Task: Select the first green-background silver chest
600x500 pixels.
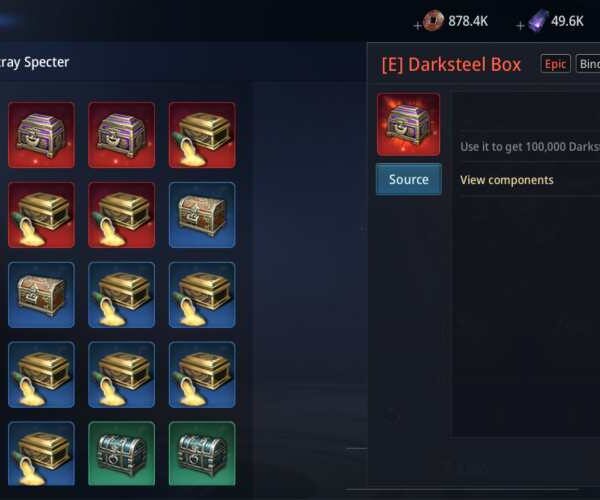Action: [122, 453]
